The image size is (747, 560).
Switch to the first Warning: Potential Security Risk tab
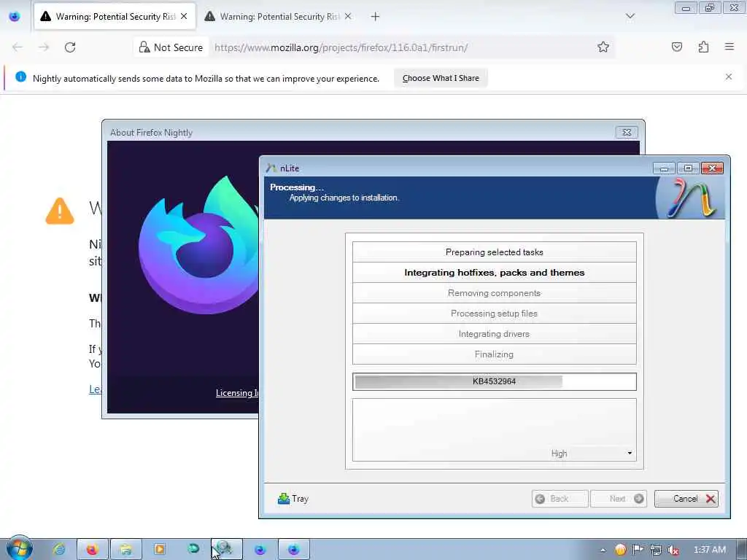tap(115, 17)
